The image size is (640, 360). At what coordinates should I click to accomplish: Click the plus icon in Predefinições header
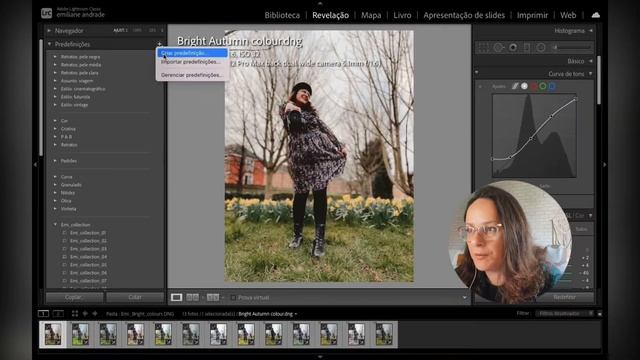click(160, 44)
